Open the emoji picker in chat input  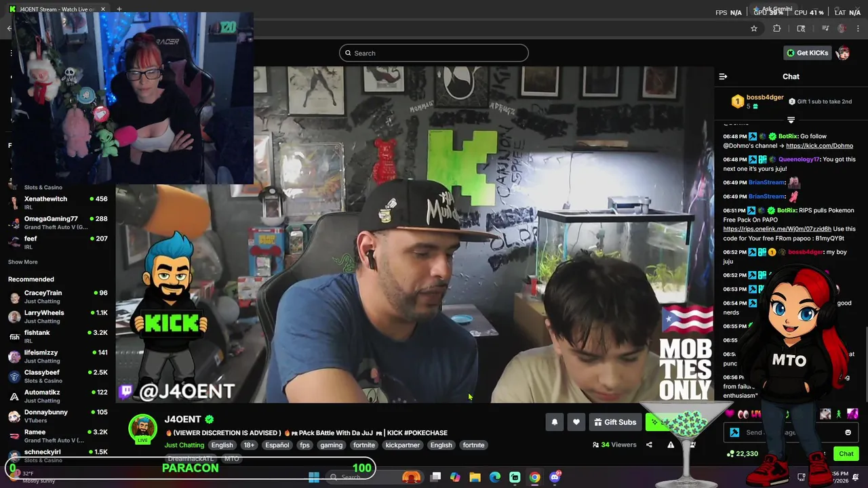tap(848, 432)
